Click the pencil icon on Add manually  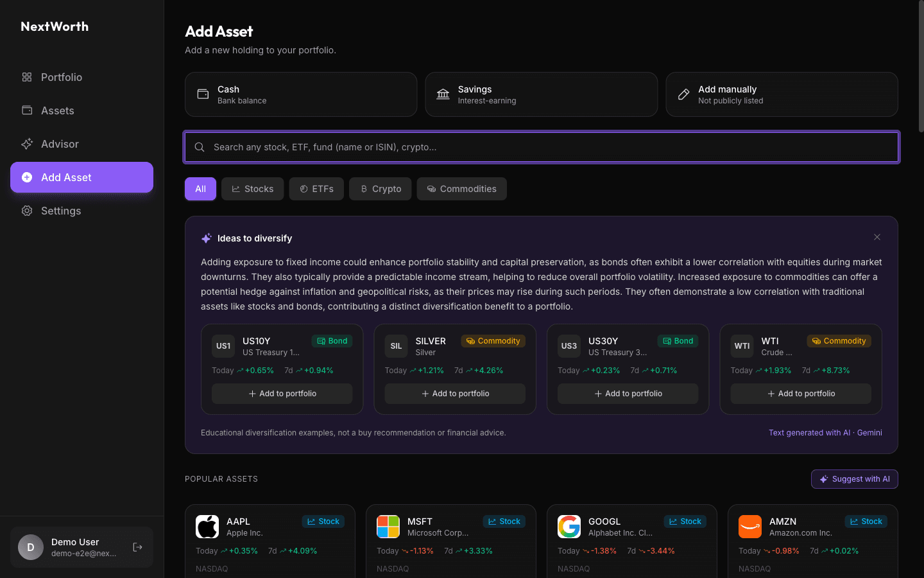coord(684,94)
